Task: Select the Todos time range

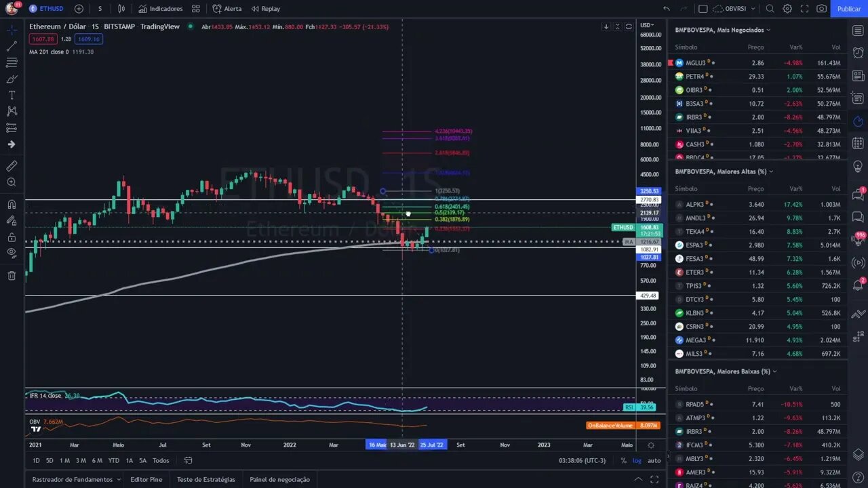Action: [x=161, y=461]
